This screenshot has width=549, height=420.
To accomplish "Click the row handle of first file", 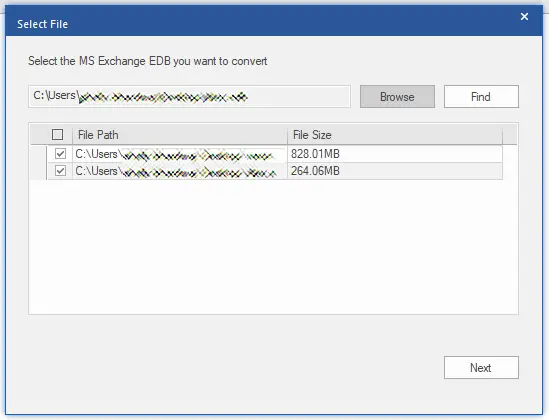I will (x=38, y=154).
